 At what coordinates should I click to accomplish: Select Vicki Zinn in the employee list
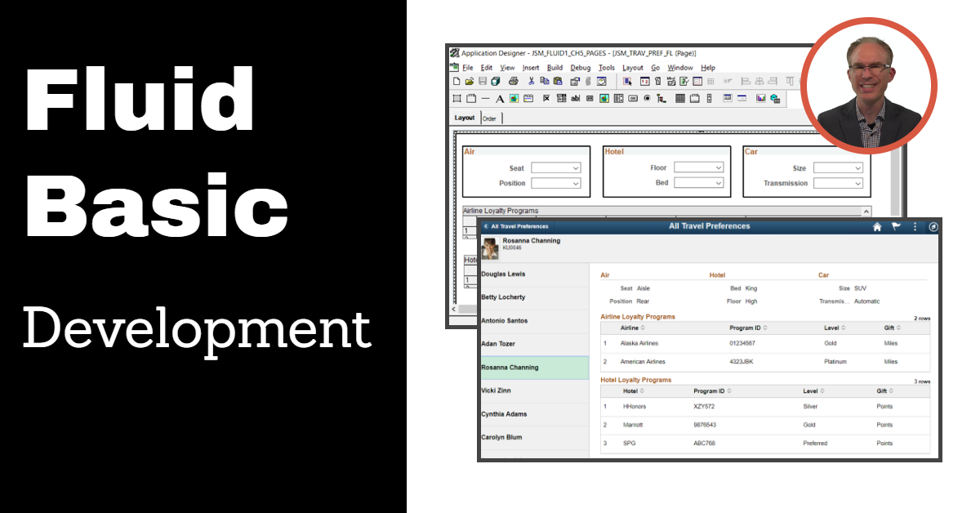[497, 390]
